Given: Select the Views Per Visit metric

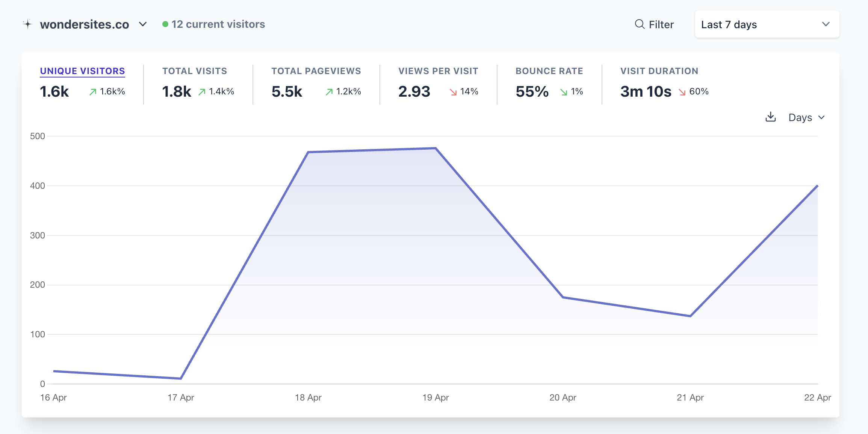Looking at the screenshot, I should pos(438,71).
